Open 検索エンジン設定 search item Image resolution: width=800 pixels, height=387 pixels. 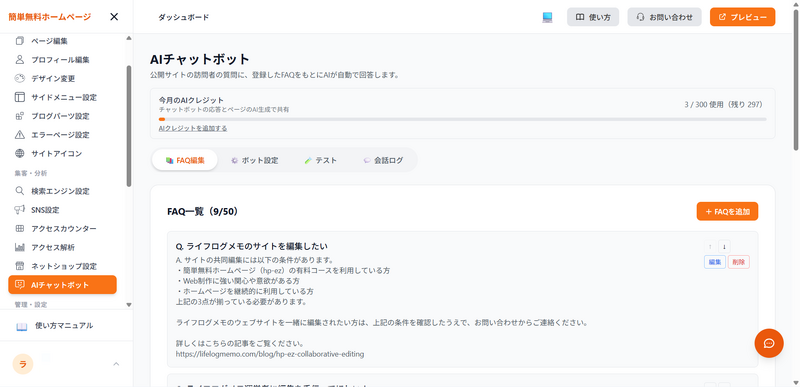coord(62,191)
